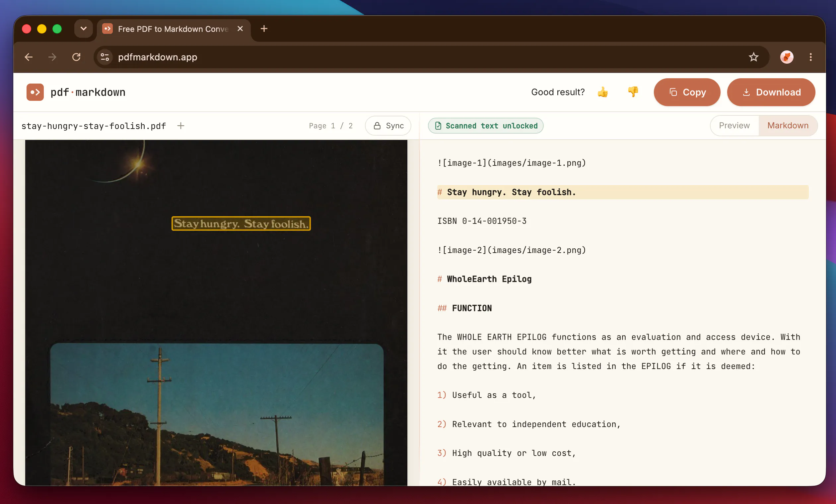Reload the pdfmarkdown.app page
The image size is (836, 504).
[76, 57]
